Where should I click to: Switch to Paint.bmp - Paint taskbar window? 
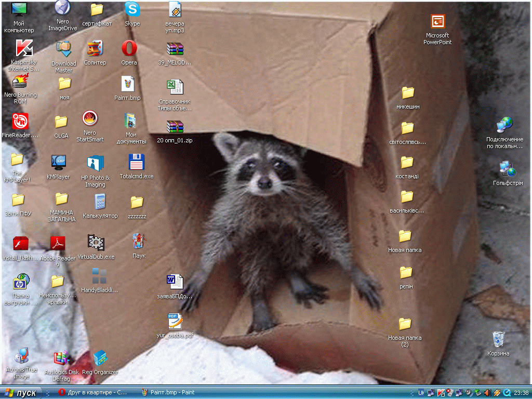169,393
